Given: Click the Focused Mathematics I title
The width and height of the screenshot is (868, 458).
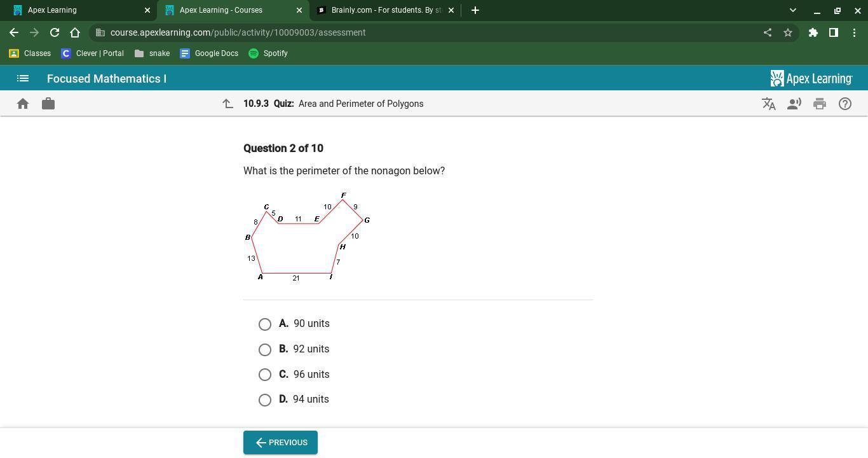Looking at the screenshot, I should pyautogui.click(x=107, y=79).
